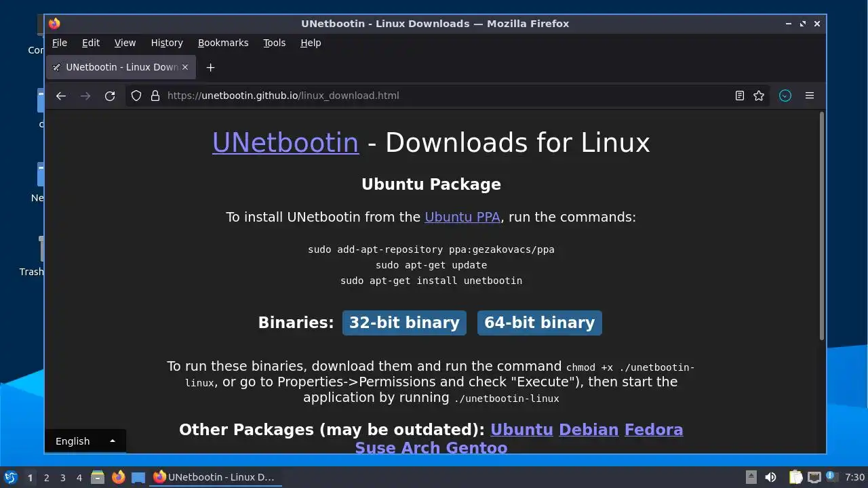The width and height of the screenshot is (868, 488).
Task: Click the Ubuntu Package heading
Action: pos(431,184)
